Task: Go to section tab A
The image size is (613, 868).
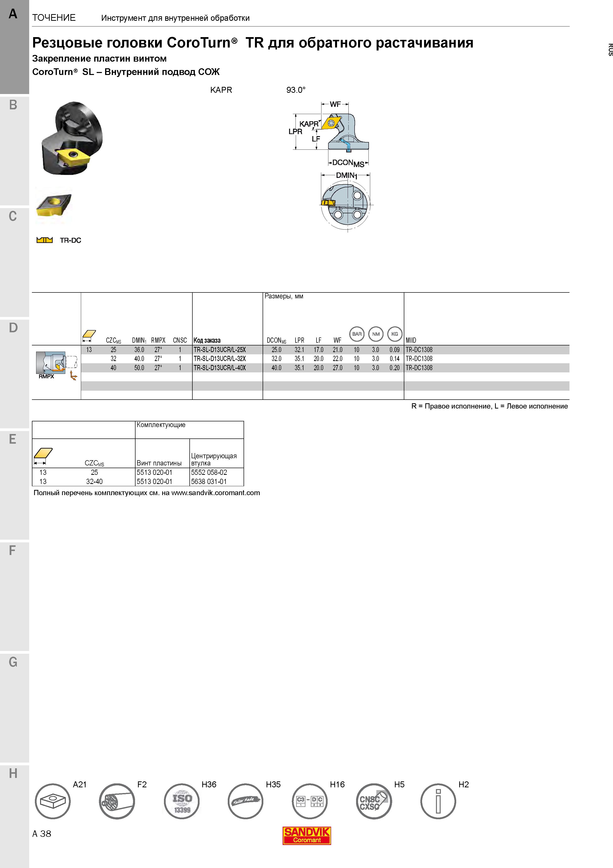Action: pos(14,47)
